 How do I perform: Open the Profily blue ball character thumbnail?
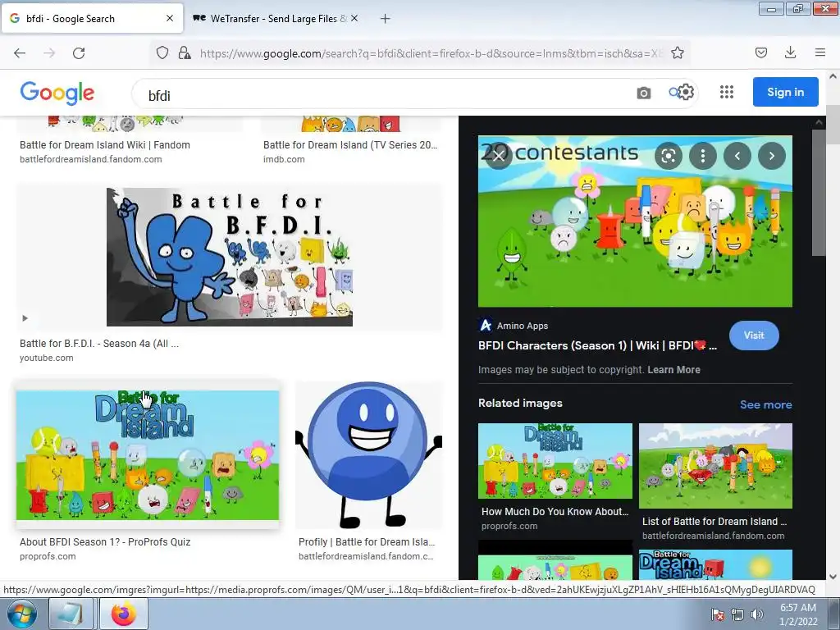368,454
